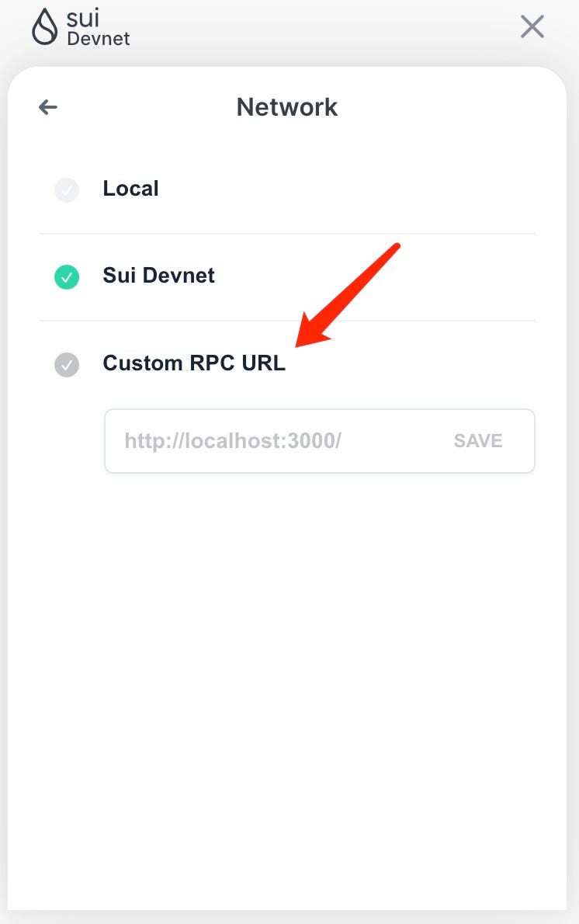579x924 pixels.
Task: Click the placeholder text http://localhost:3000/
Action: click(x=233, y=440)
